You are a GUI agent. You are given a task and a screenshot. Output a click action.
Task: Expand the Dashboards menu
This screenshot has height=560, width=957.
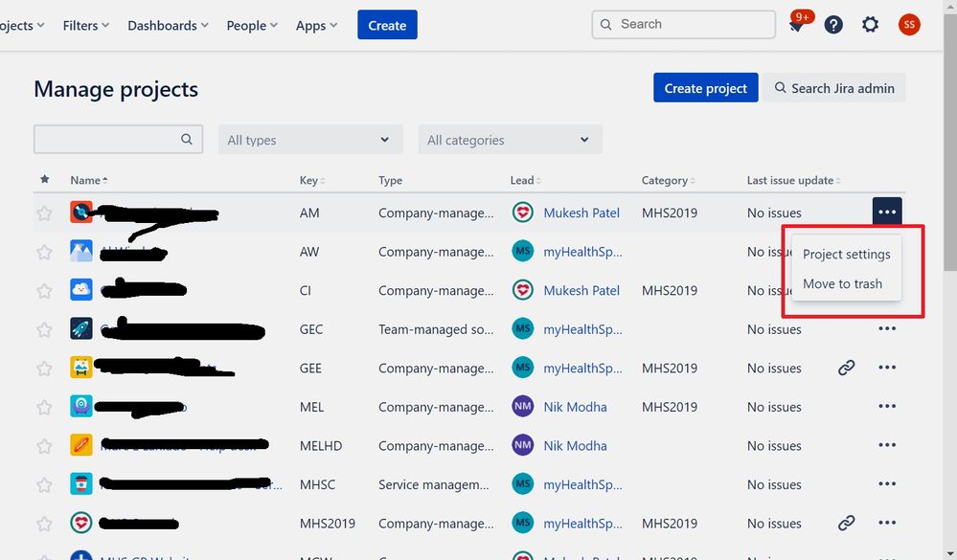tap(168, 26)
